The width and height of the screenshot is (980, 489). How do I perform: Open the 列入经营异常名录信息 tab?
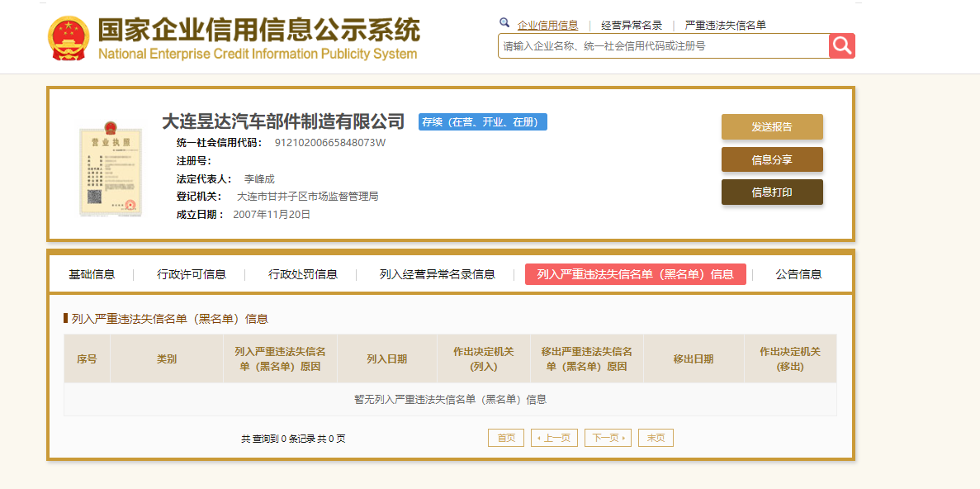tap(438, 274)
